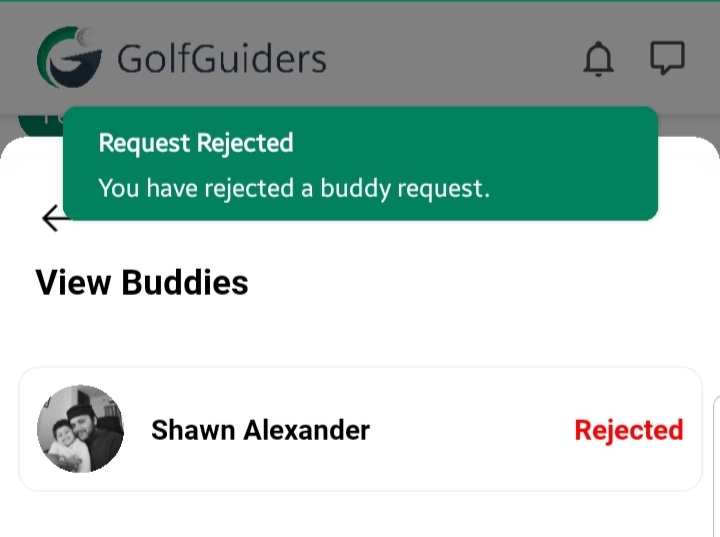Open notifications via the bell icon

598,59
